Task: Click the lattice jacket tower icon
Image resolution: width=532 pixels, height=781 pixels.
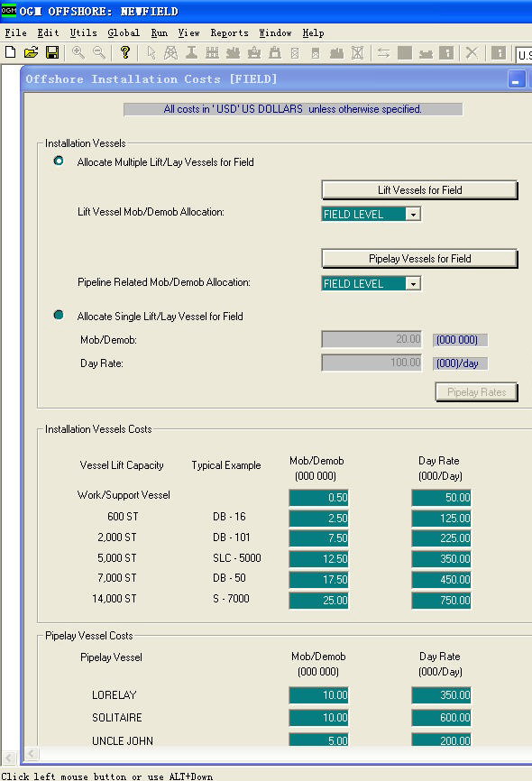Action: [170, 52]
